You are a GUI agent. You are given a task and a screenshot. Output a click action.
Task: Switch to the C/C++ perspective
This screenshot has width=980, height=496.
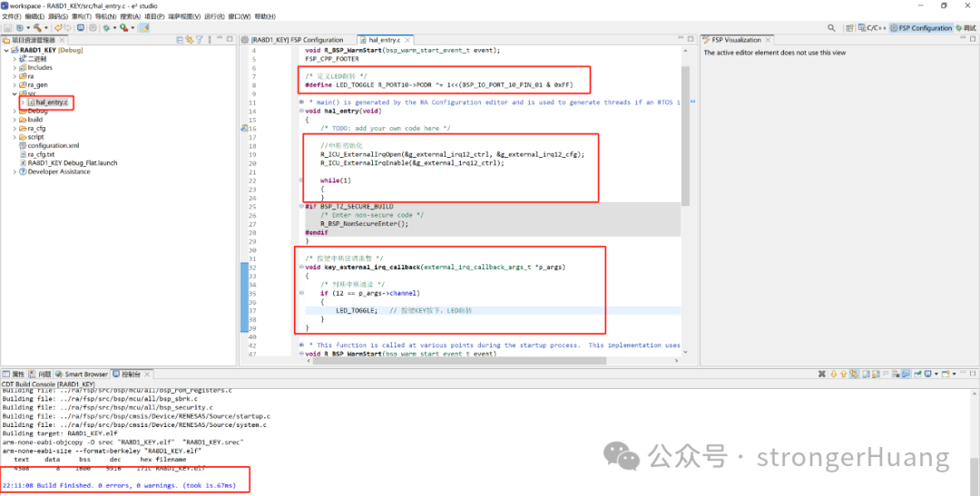click(873, 28)
